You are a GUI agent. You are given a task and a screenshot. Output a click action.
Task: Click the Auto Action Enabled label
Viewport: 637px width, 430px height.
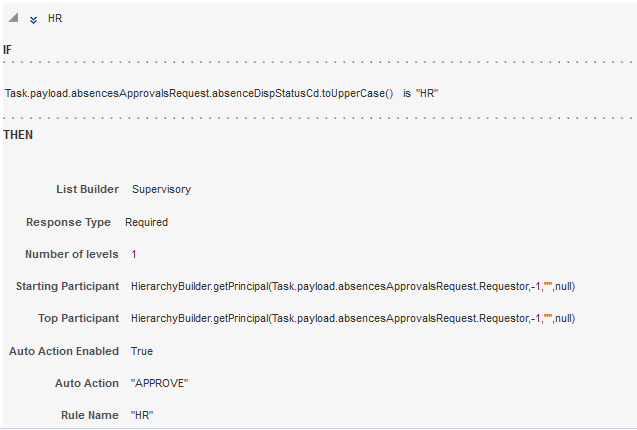coord(63,351)
